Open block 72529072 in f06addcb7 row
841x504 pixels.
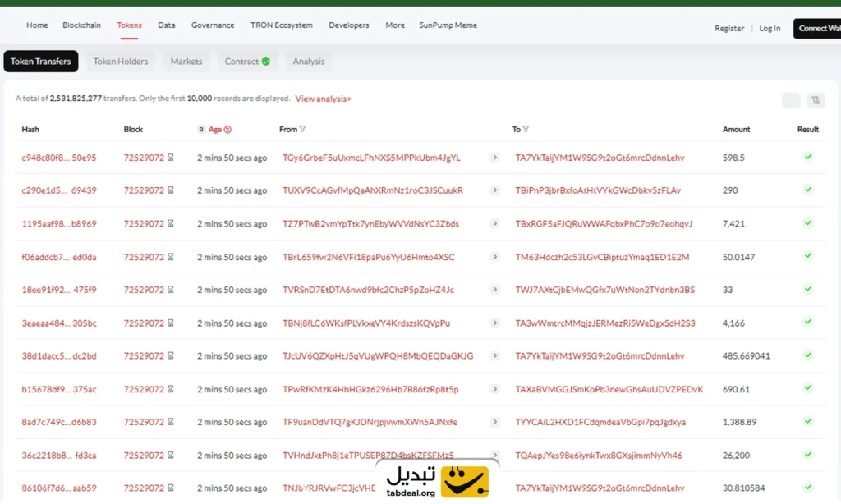tap(144, 257)
